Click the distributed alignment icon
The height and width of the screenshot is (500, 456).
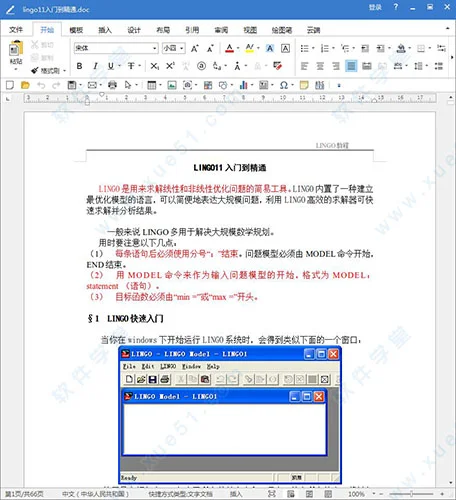tap(367, 66)
